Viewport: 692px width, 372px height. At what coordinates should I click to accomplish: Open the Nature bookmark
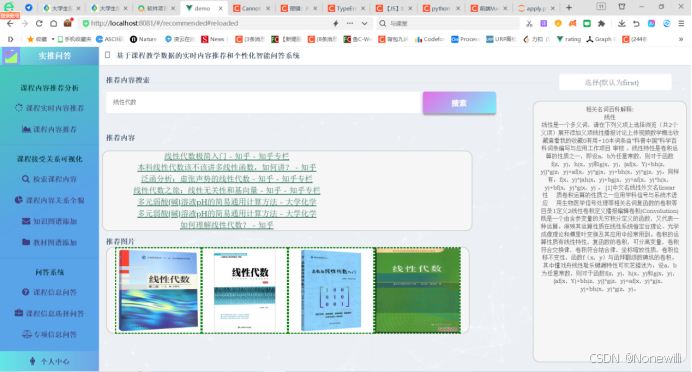[143, 39]
